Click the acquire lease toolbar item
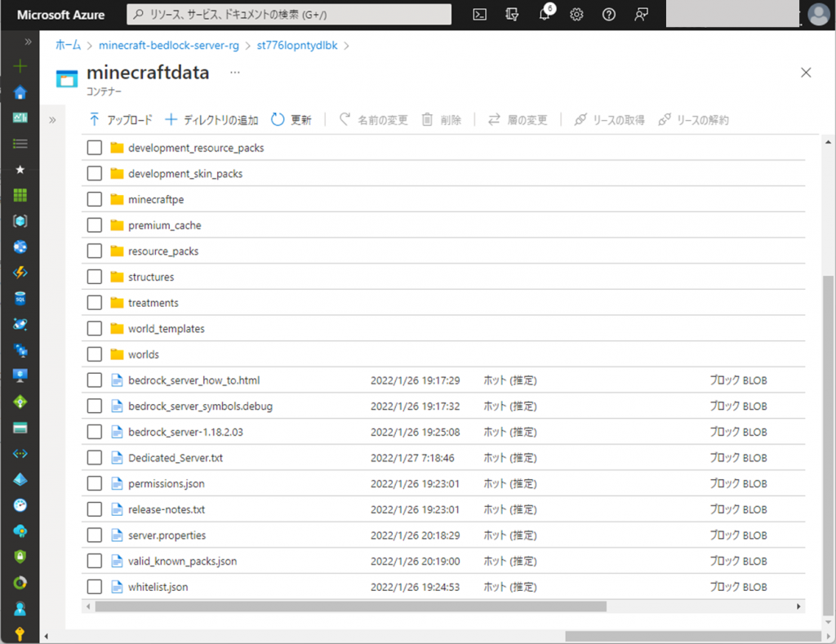Image resolution: width=836 pixels, height=644 pixels. pyautogui.click(x=609, y=119)
